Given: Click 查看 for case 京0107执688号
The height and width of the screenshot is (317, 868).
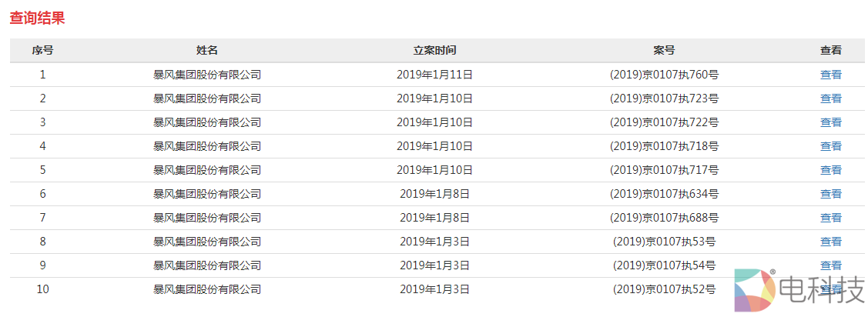Looking at the screenshot, I should 830,218.
